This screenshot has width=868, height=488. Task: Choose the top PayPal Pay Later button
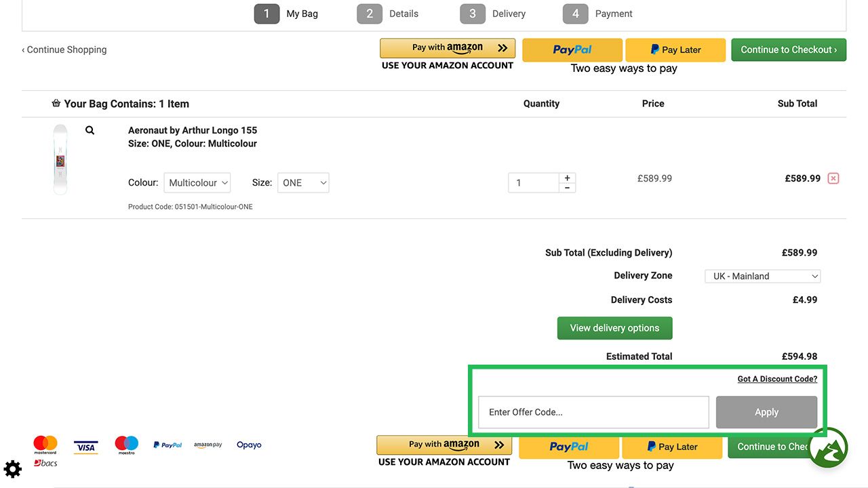point(675,49)
